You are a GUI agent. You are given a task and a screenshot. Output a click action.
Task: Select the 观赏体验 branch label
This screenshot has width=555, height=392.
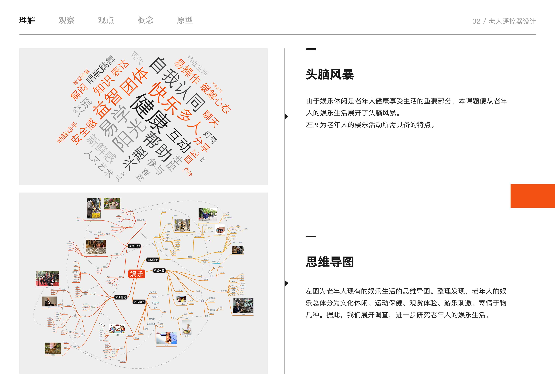pos(159,270)
